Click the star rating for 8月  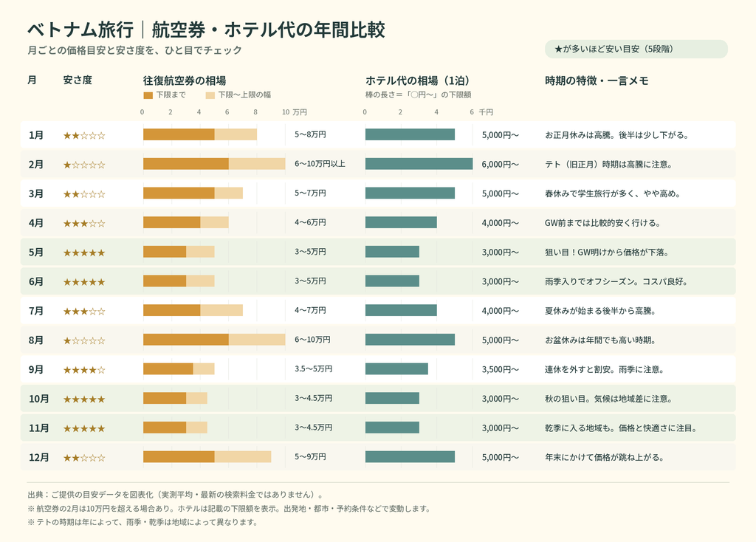pos(84,340)
